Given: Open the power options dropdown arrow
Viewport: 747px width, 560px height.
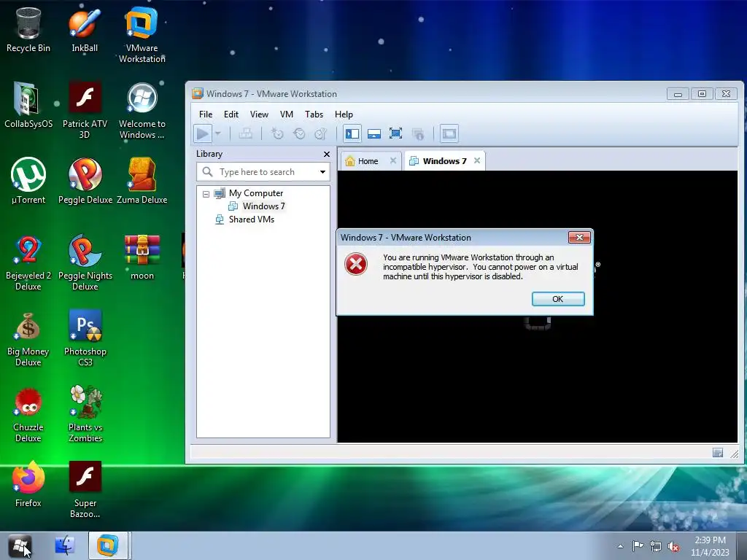Looking at the screenshot, I should click(217, 134).
